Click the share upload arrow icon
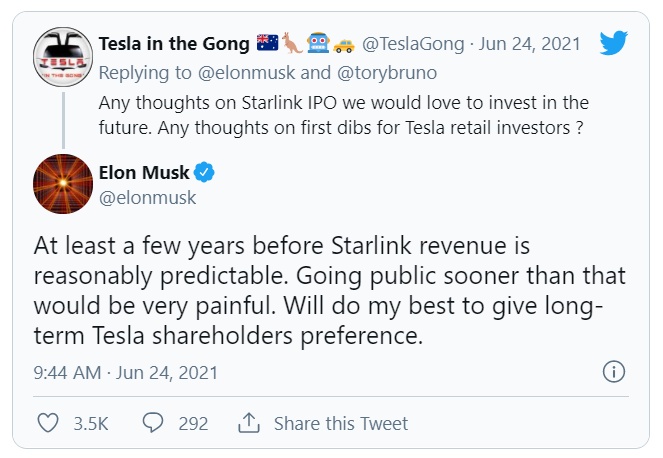The image size is (663, 458). (x=250, y=423)
